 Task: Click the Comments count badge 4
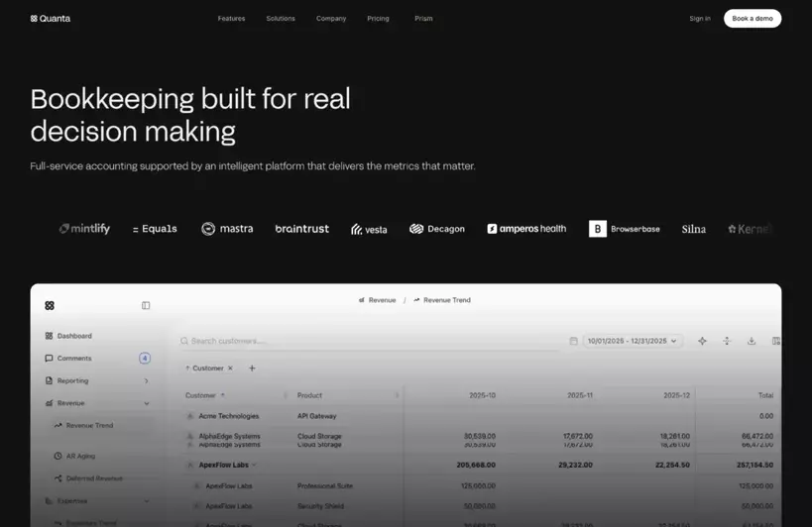tap(145, 358)
